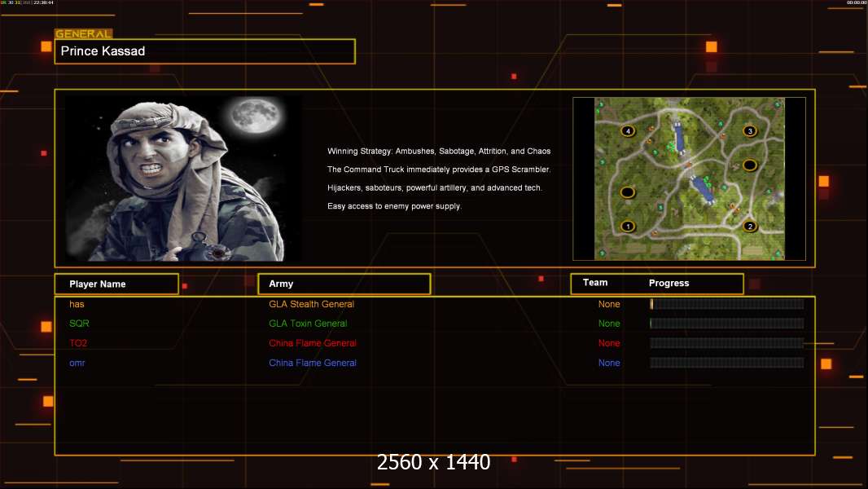Click the 'Command Truck' GPS Scrambler line
This screenshot has height=489, width=868.
[x=439, y=170]
